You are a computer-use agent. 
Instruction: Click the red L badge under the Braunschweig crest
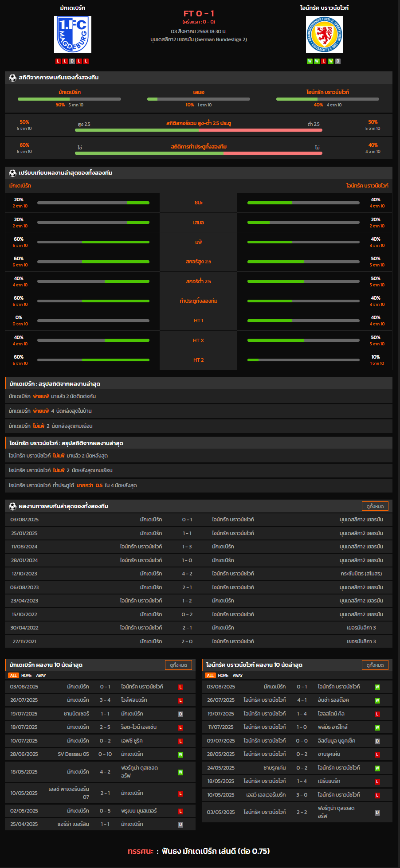click(324, 61)
